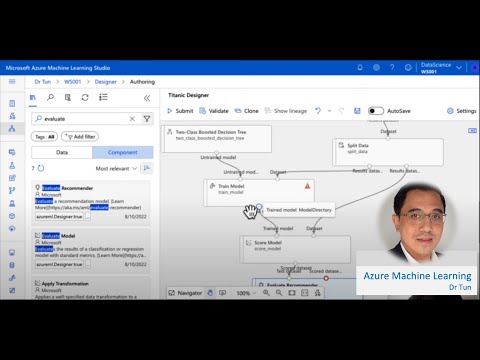Toggle the AutoSave switch

(376, 111)
